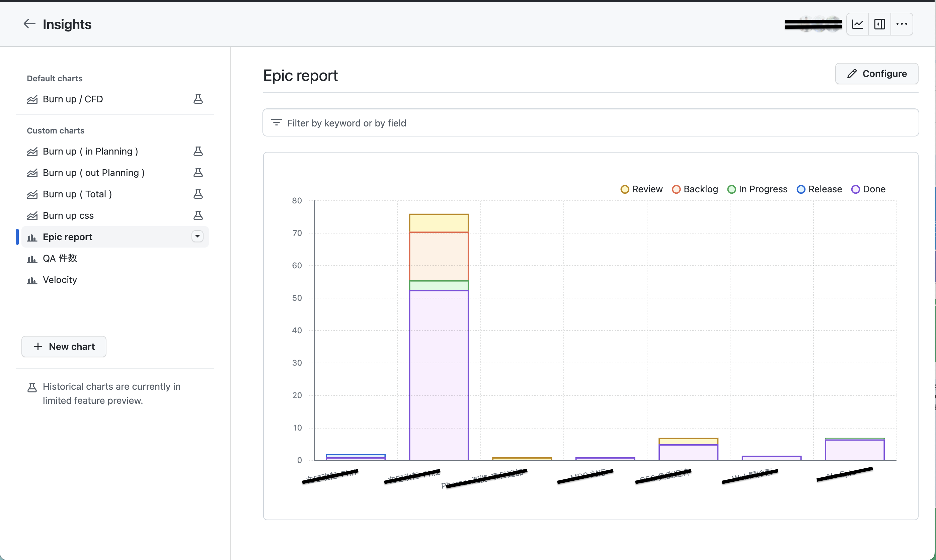The height and width of the screenshot is (560, 936).
Task: Click the beaker icon beside Burn up / CFD
Action: click(x=198, y=99)
